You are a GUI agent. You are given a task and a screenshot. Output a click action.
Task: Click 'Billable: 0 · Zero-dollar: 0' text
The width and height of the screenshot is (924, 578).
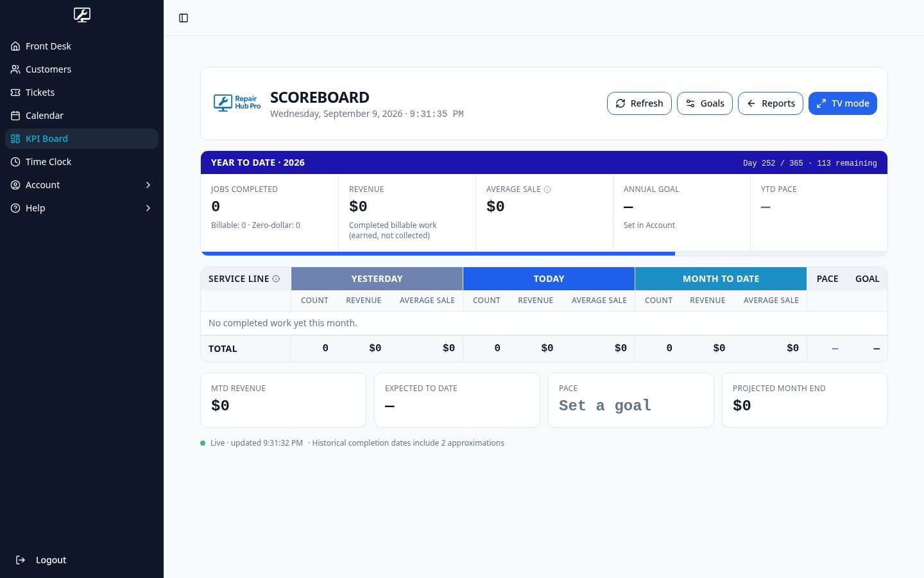tap(255, 225)
